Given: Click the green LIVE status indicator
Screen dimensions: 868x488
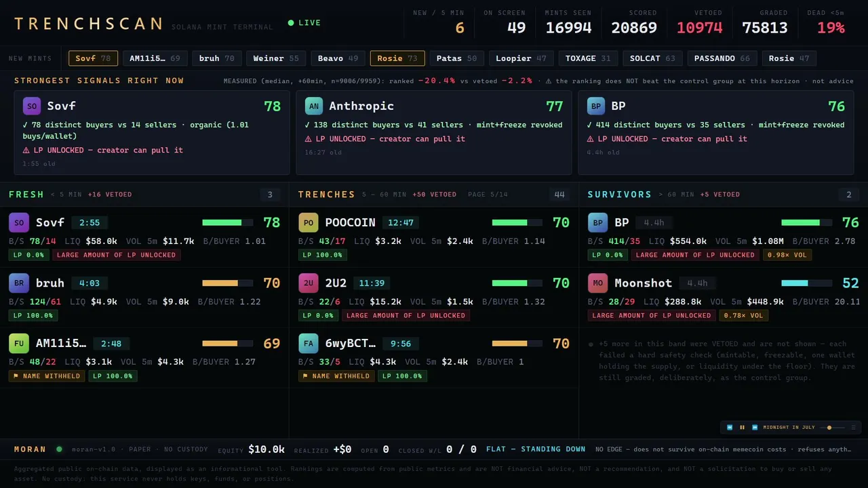Looking at the screenshot, I should (304, 23).
